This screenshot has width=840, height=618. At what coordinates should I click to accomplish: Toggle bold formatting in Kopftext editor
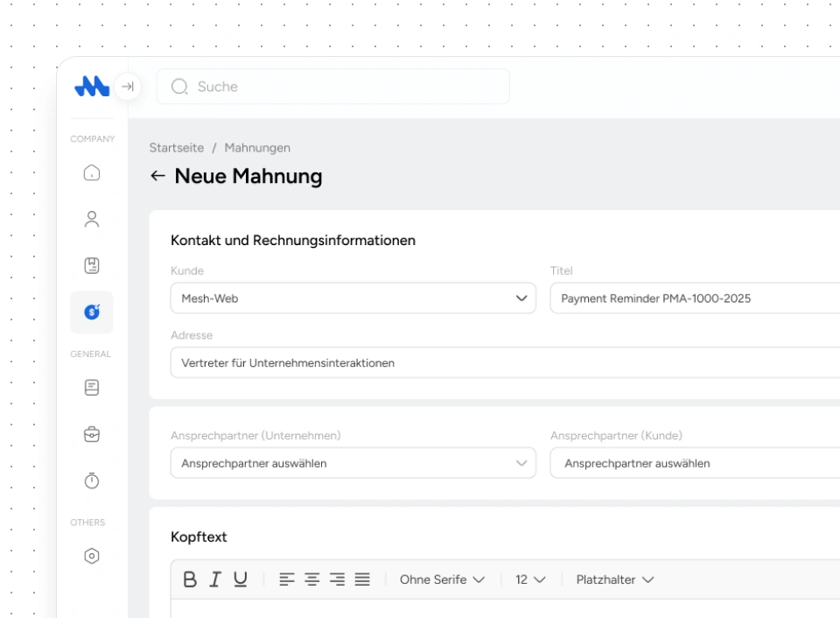pos(190,579)
